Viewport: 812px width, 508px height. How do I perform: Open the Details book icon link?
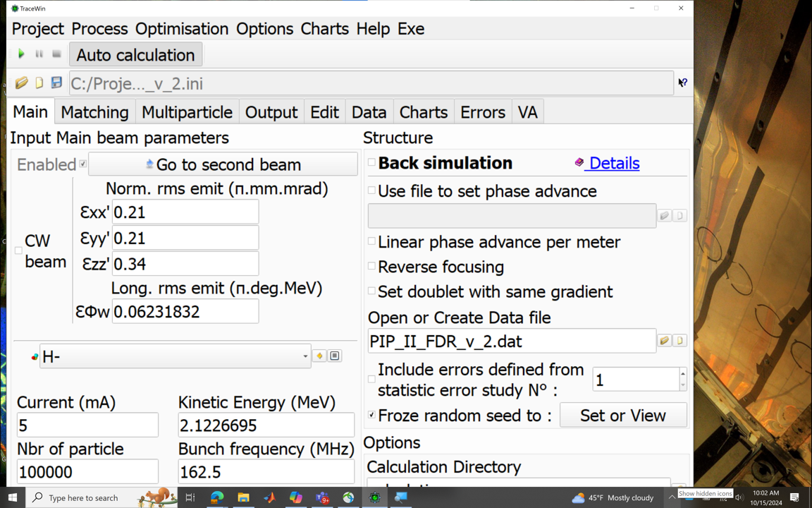(x=579, y=163)
